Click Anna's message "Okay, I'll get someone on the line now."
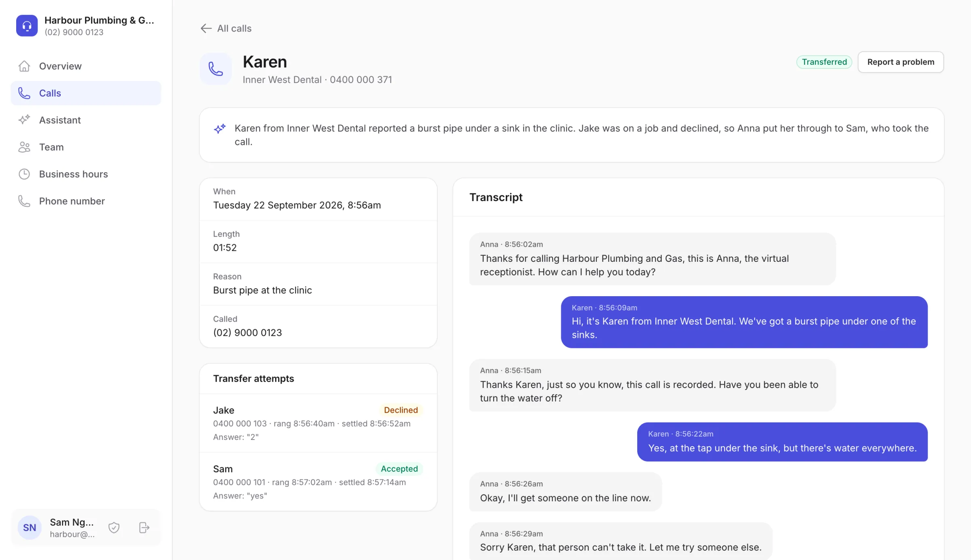The height and width of the screenshot is (560, 971). [x=566, y=492]
